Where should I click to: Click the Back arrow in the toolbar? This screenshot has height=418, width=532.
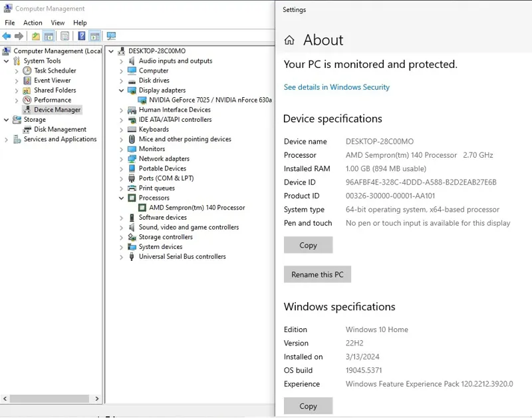7,36
